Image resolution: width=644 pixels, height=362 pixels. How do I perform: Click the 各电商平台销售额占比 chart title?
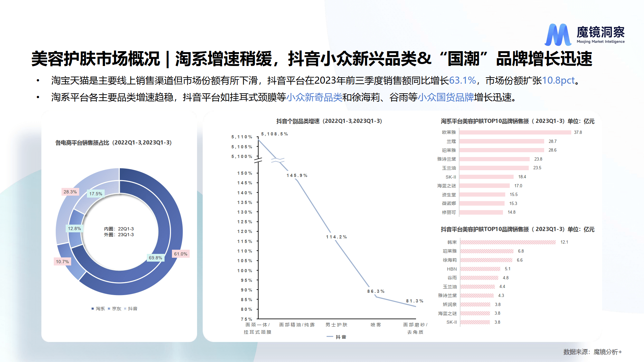click(x=113, y=143)
